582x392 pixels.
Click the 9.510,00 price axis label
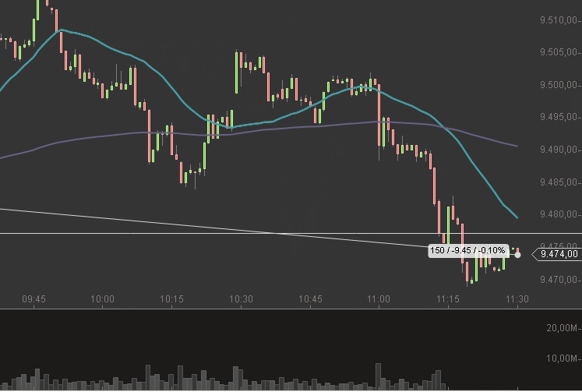[x=559, y=20]
